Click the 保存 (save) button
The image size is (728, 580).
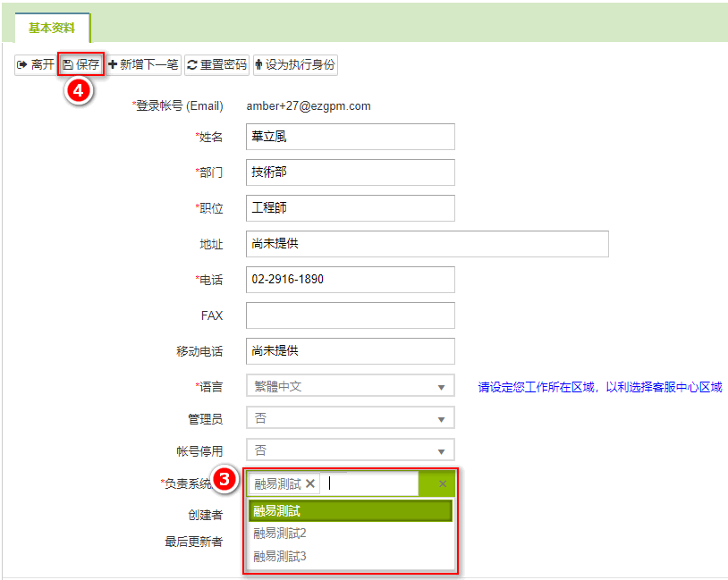coord(80,65)
